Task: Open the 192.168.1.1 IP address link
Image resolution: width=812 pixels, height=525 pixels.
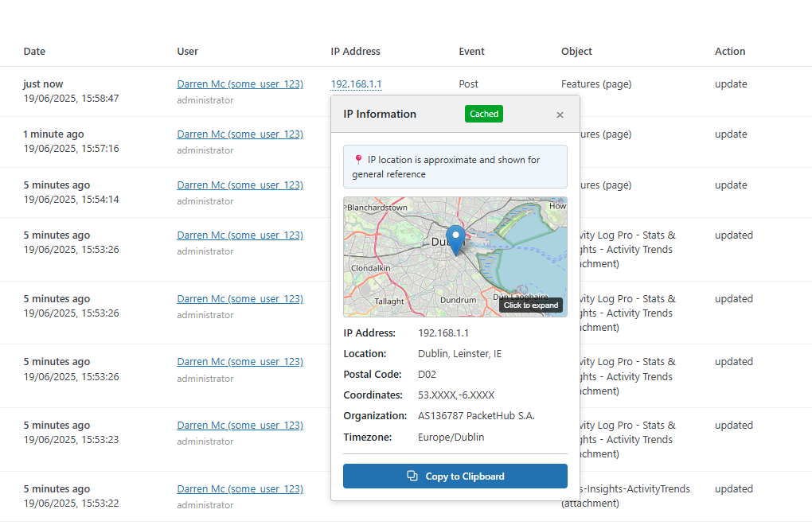Action: point(356,84)
